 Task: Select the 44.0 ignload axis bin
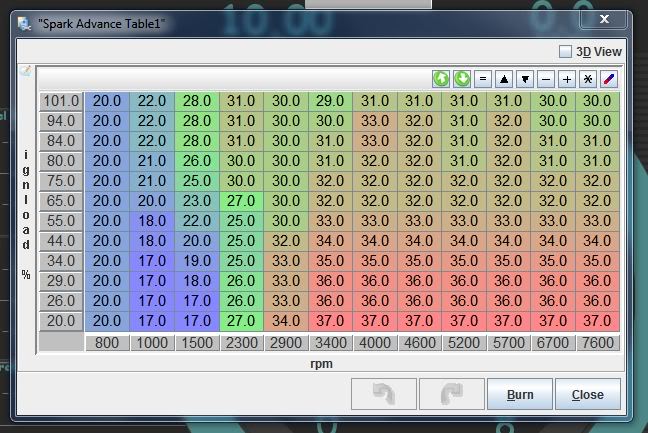tap(61, 240)
